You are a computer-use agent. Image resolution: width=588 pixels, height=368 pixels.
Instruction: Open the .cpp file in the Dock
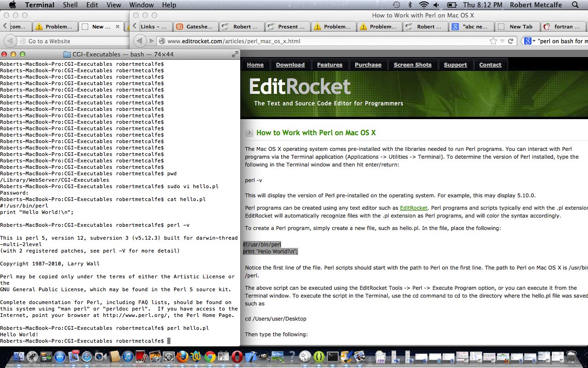[380, 357]
